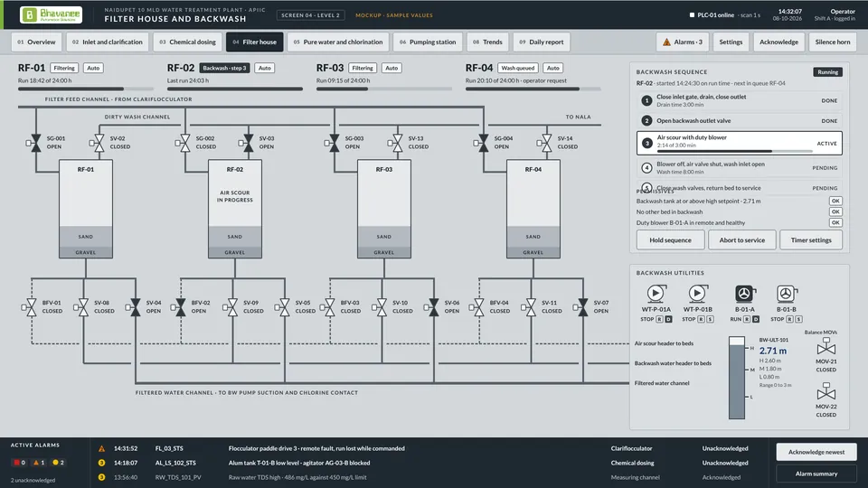Image resolution: width=868 pixels, height=488 pixels.
Task: Select the SV-14 valve symbol
Action: point(546,143)
